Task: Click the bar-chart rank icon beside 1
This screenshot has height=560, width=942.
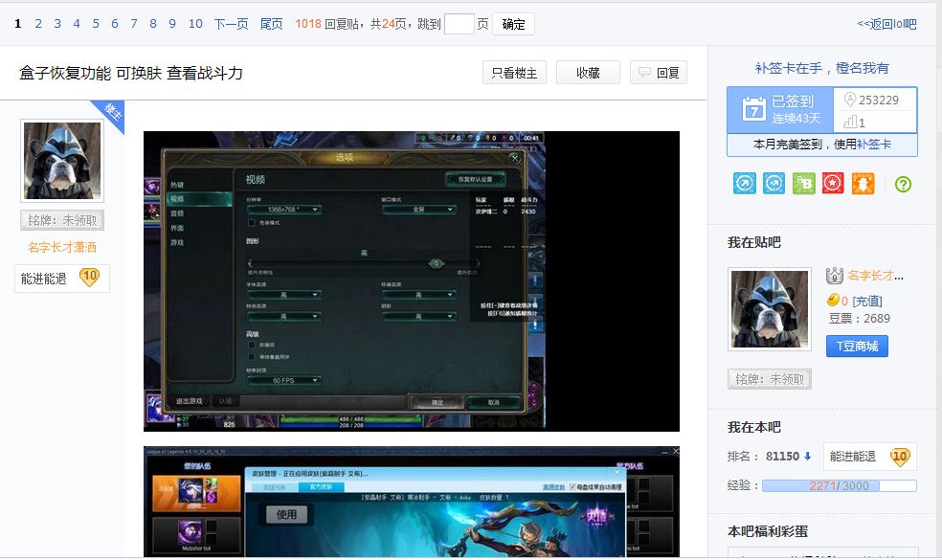Action: click(x=850, y=122)
